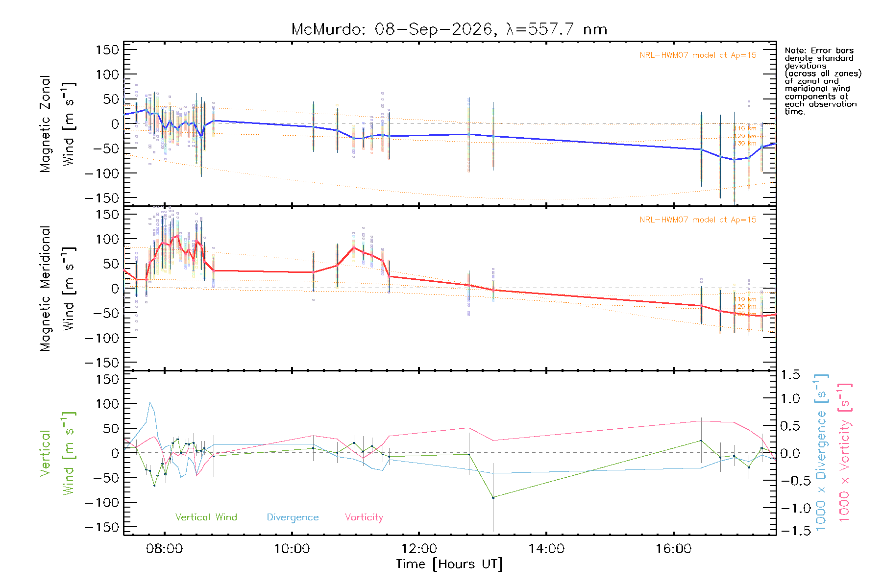
Task: Click the green Vertical Wind axis title
Action: pyautogui.click(x=58, y=453)
